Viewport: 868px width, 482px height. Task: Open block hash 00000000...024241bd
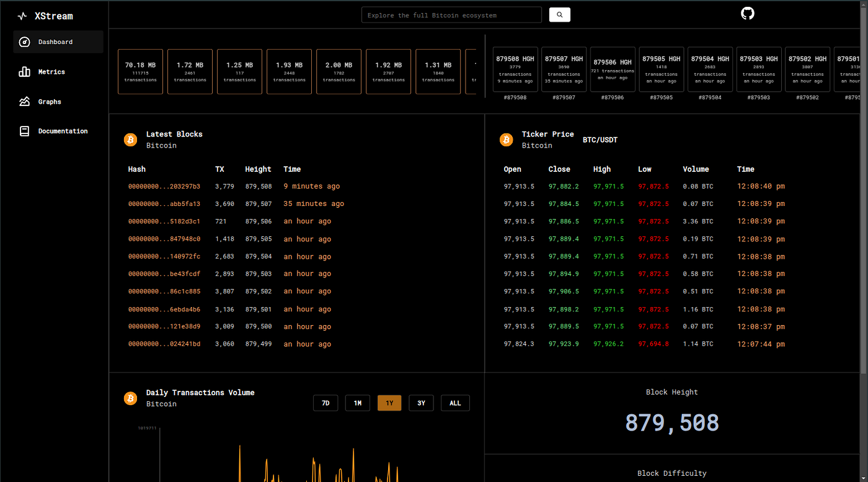coord(164,344)
